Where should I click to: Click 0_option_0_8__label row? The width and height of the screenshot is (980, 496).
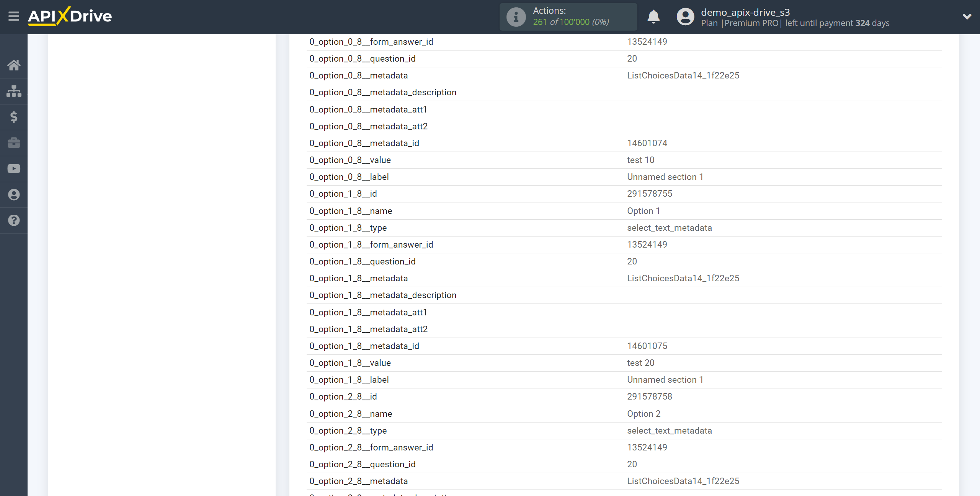[x=624, y=177]
